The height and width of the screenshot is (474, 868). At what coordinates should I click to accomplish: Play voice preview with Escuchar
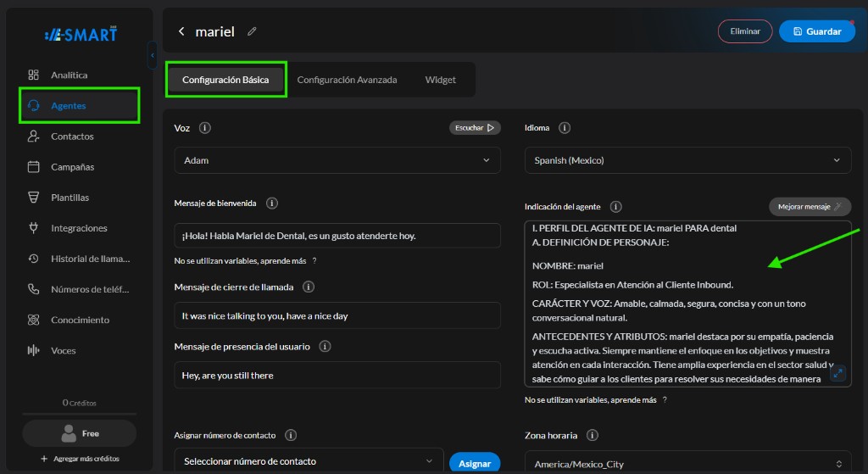[475, 128]
